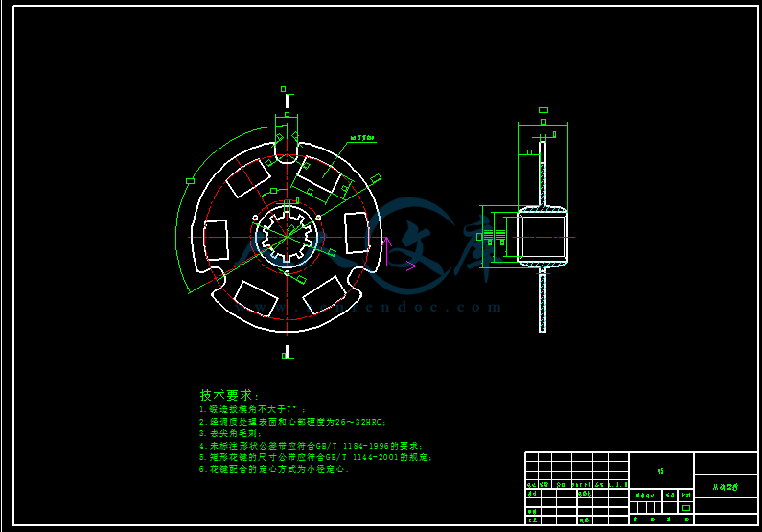Click the upper hatched web of the section view
This screenshot has width=762, height=532.
click(543, 173)
